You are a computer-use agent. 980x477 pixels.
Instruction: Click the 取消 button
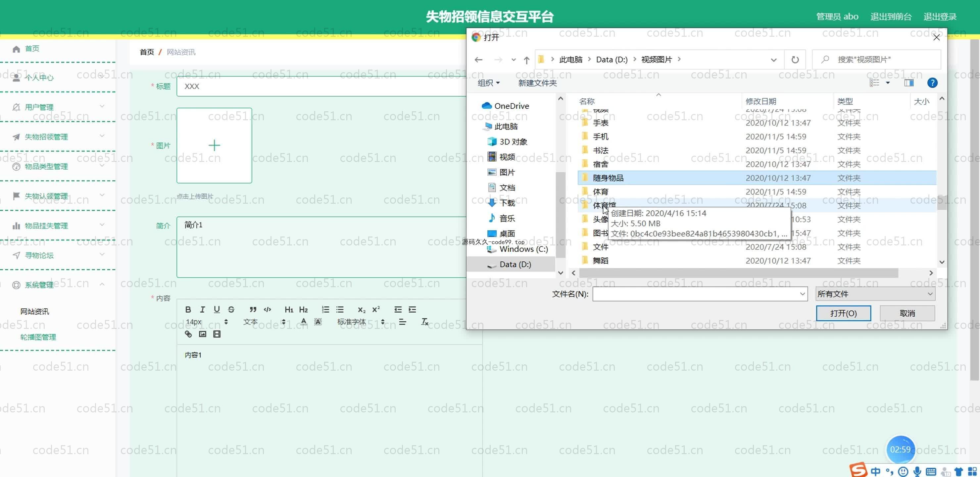[x=907, y=313]
